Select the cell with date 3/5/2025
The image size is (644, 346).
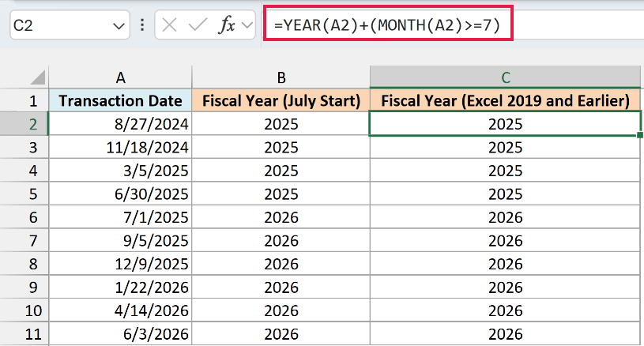tap(120, 171)
